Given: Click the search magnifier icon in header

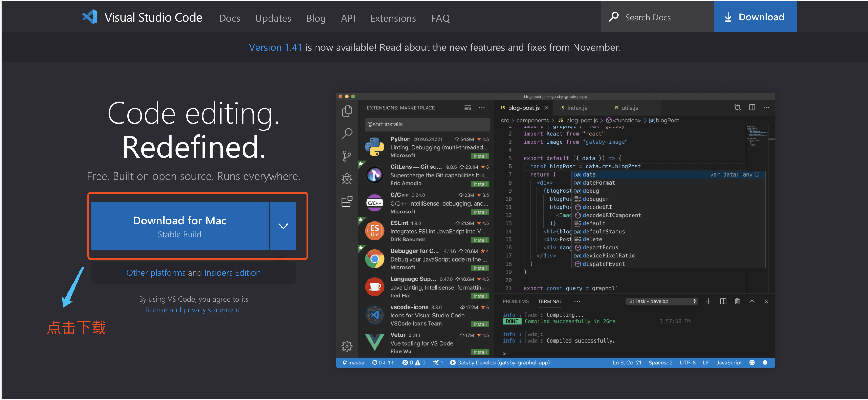Looking at the screenshot, I should tap(613, 17).
